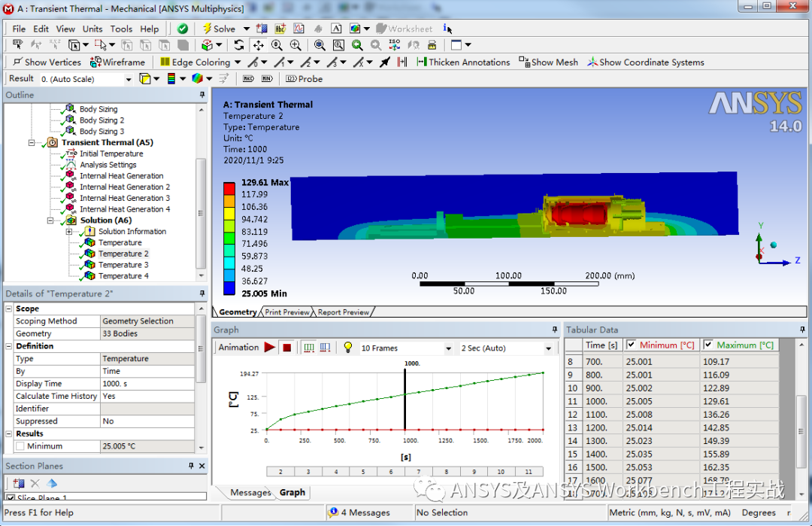Collapse the Scope section in Details
Image resolution: width=812 pixels, height=526 pixels.
(9, 309)
